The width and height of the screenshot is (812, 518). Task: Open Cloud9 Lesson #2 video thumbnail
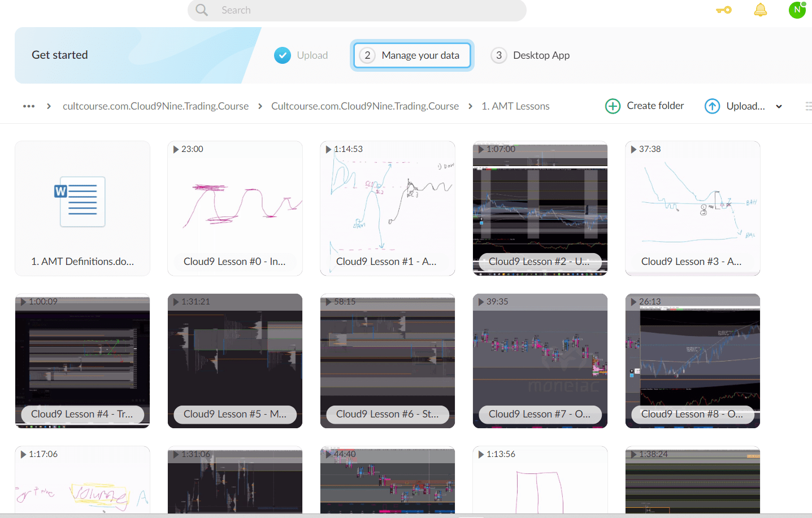540,208
